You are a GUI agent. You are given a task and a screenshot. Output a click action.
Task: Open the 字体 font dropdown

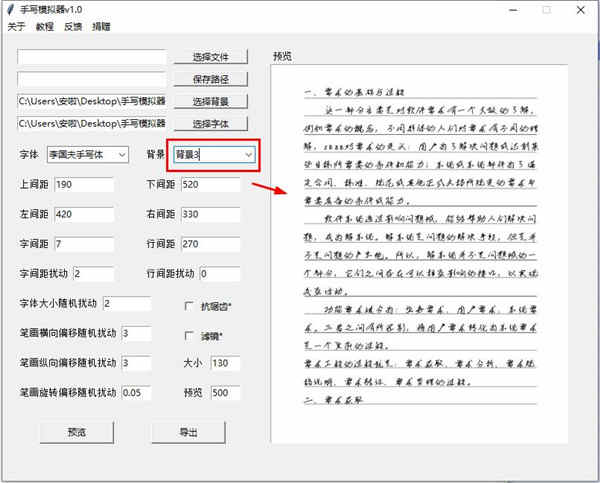(88, 155)
